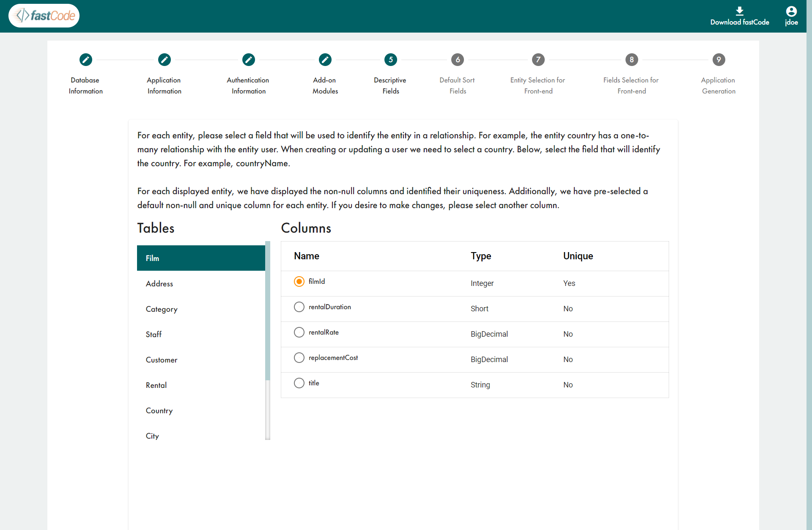Click the jdoe username text
The height and width of the screenshot is (530, 812).
792,22
